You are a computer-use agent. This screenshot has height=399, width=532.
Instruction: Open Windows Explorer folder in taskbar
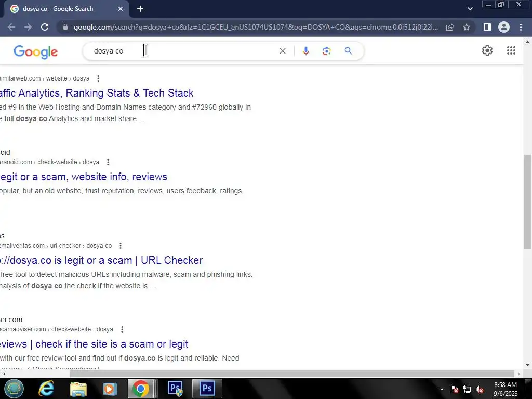pos(78,389)
